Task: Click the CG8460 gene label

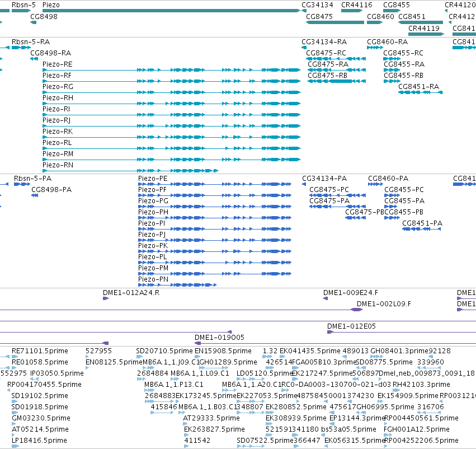Action: click(380, 16)
